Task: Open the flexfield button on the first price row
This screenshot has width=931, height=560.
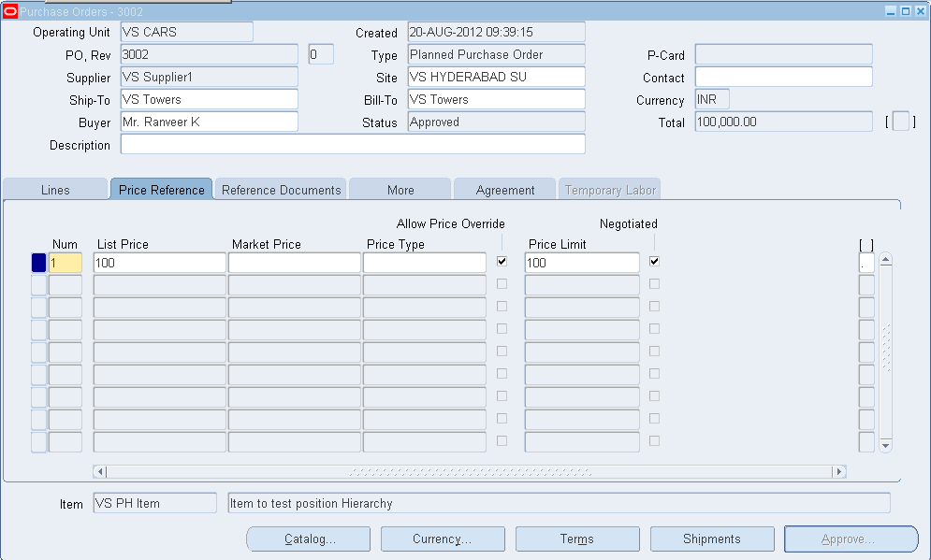Action: tap(866, 263)
